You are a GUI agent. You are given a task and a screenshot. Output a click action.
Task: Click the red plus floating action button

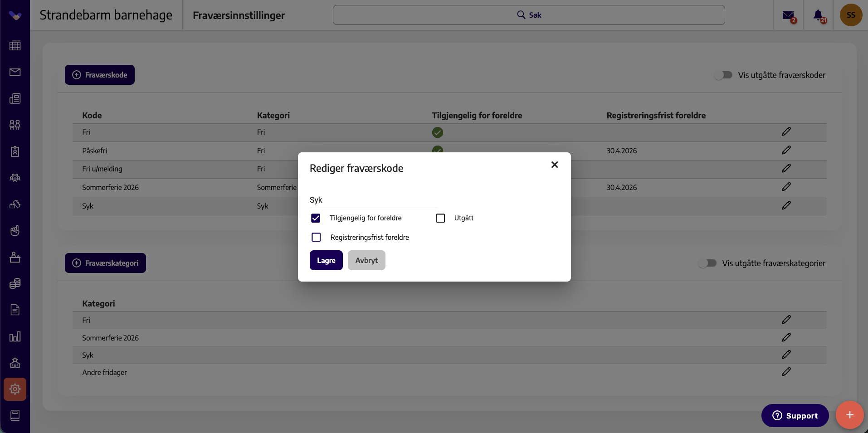point(849,415)
